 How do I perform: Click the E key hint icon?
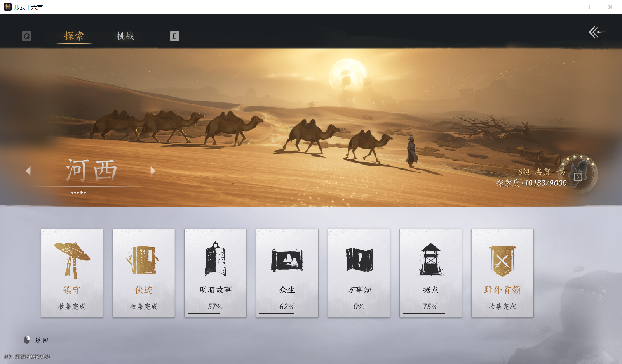click(175, 36)
